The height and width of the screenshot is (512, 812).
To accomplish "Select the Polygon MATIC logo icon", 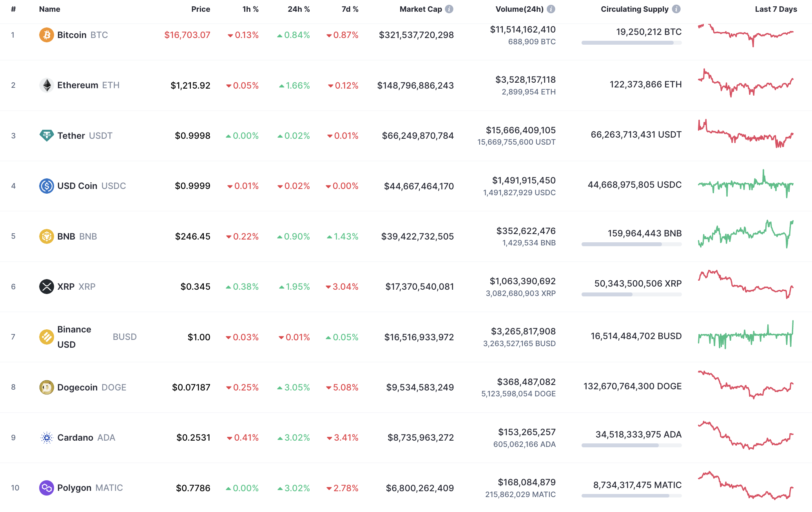I will click(47, 488).
